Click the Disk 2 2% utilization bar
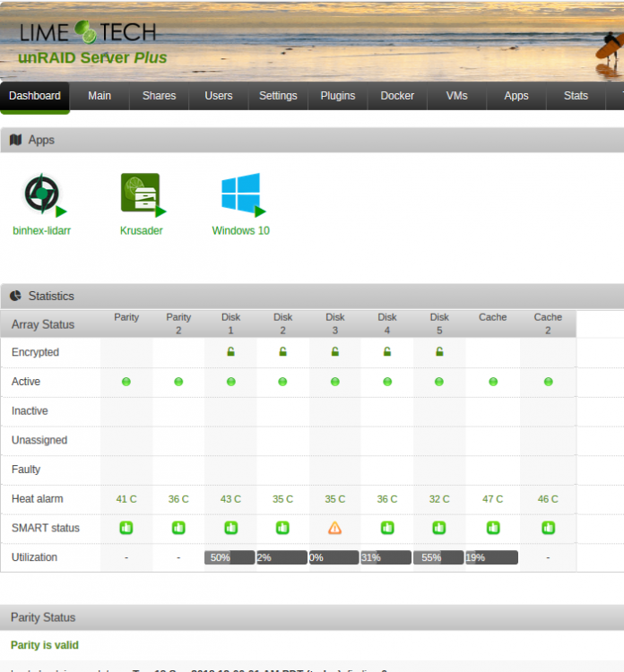 (x=282, y=557)
